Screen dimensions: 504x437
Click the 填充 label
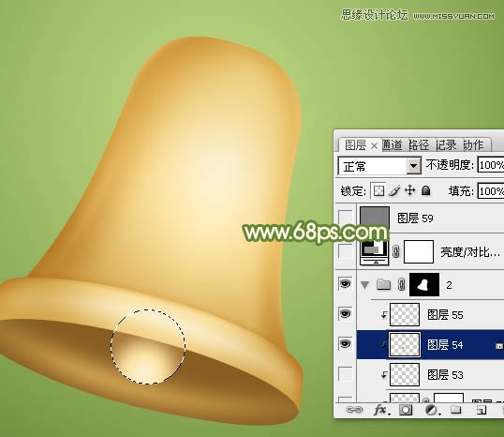[461, 191]
